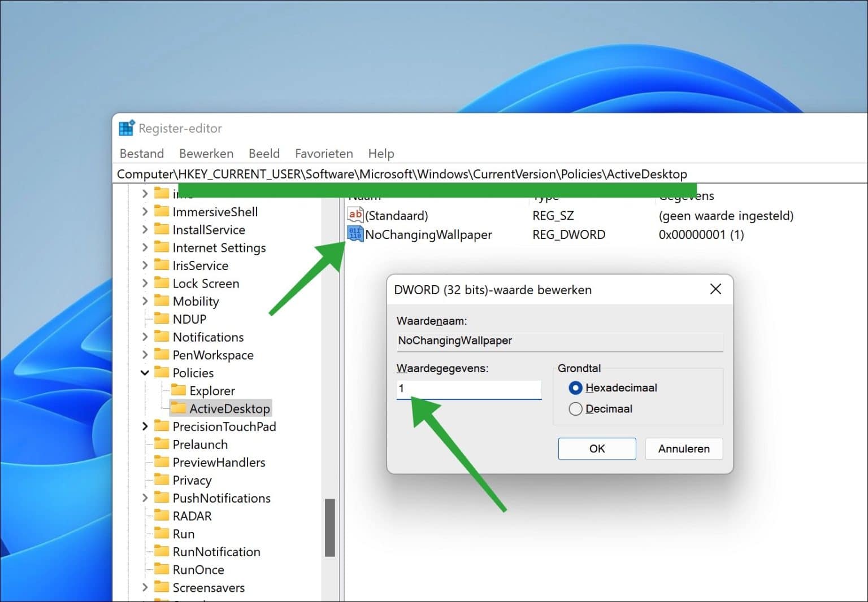Select the Mobility key folder icon
868x602 pixels.
pyautogui.click(x=161, y=301)
